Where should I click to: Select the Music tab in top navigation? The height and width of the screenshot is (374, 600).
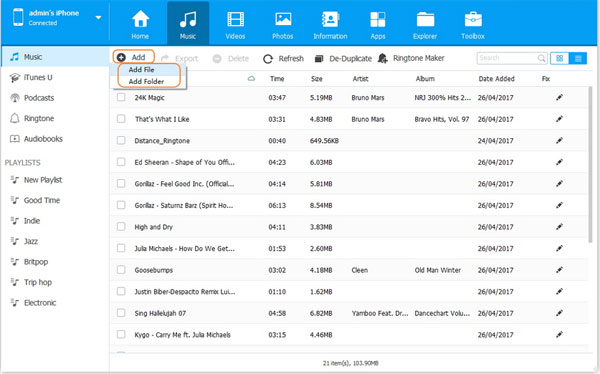(x=188, y=23)
